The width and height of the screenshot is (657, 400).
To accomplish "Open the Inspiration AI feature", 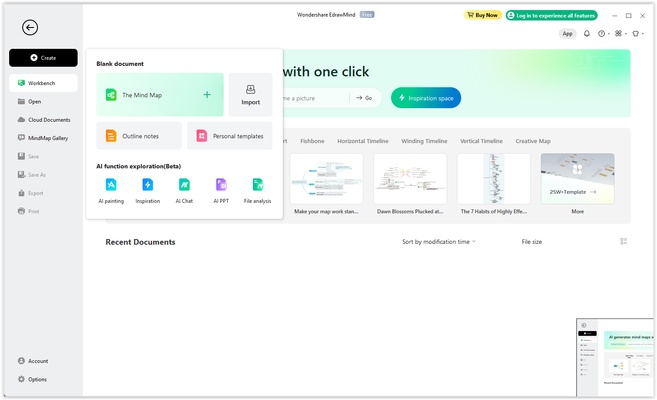I will [147, 191].
